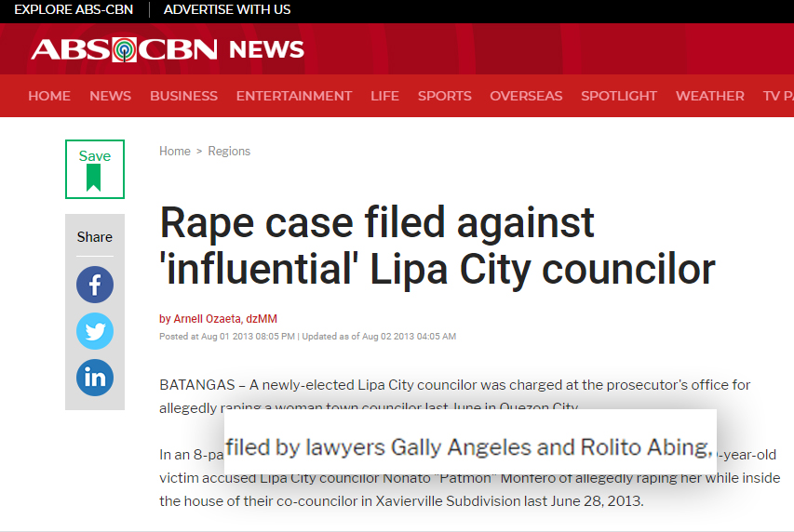Click author name Arnell Ozaeta, dzMM

[224, 319]
